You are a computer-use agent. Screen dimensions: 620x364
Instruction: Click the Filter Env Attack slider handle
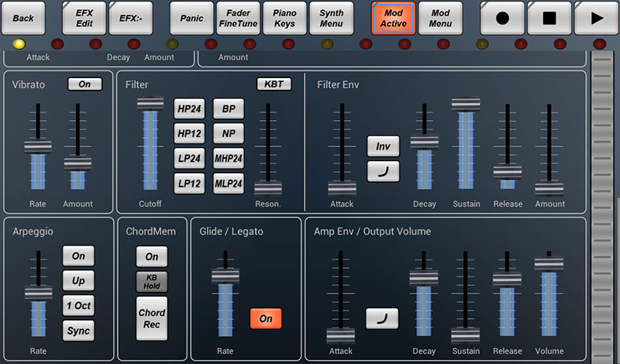tap(342, 188)
